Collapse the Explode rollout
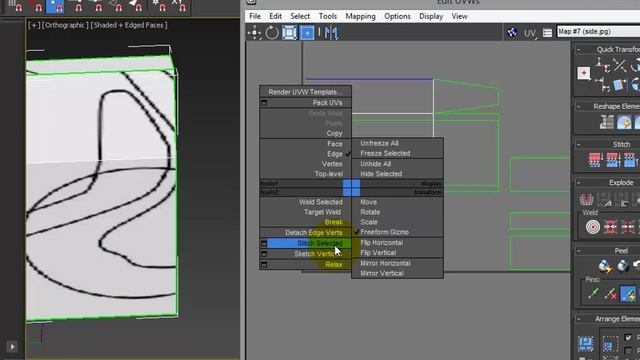 point(579,182)
